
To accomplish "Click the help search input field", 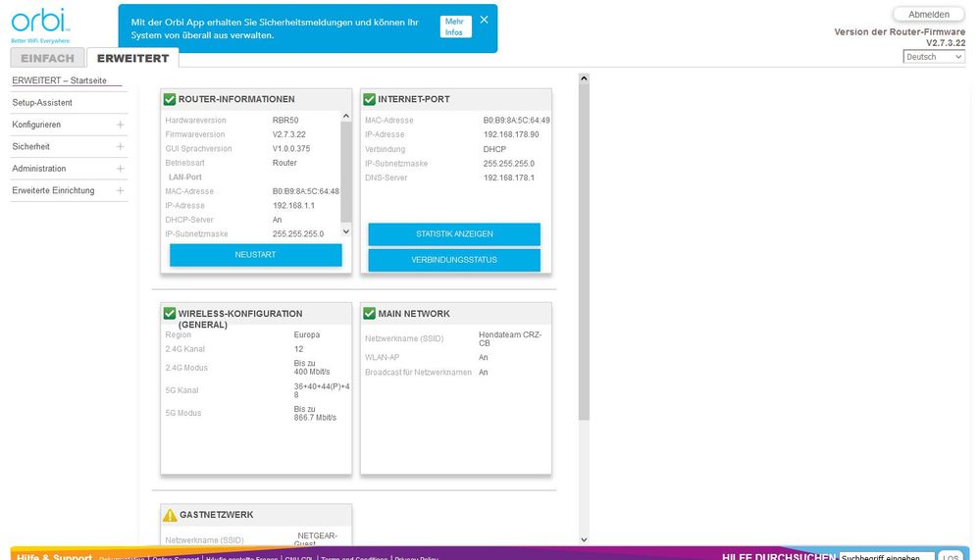I will (x=884, y=555).
